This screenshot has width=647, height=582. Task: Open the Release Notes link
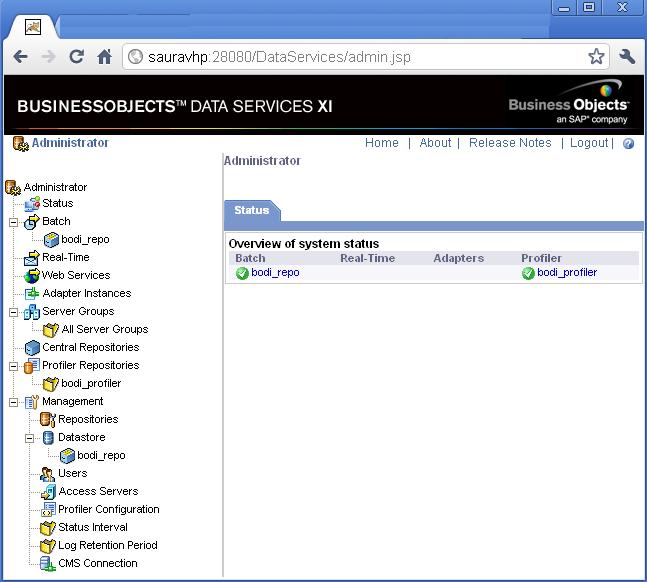pos(510,143)
